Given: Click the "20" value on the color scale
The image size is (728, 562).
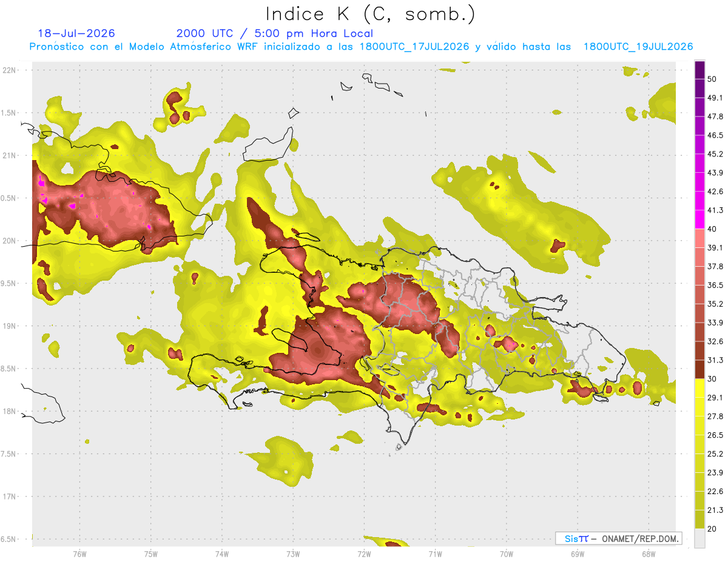Looking at the screenshot, I should 713,529.
